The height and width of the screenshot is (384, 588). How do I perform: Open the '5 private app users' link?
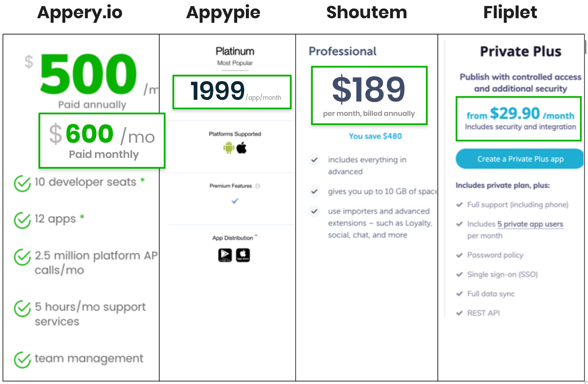(530, 224)
